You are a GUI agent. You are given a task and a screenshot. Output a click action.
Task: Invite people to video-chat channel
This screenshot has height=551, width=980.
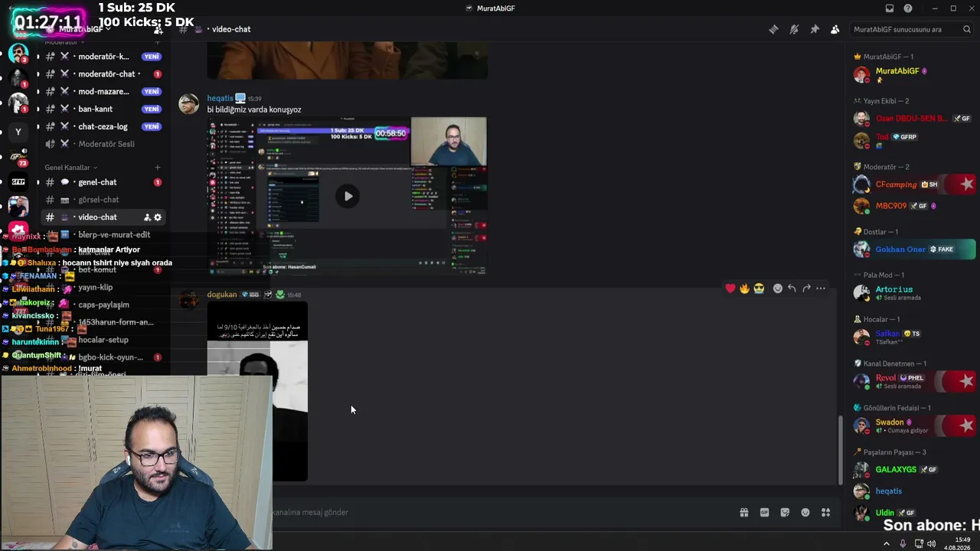[147, 217]
